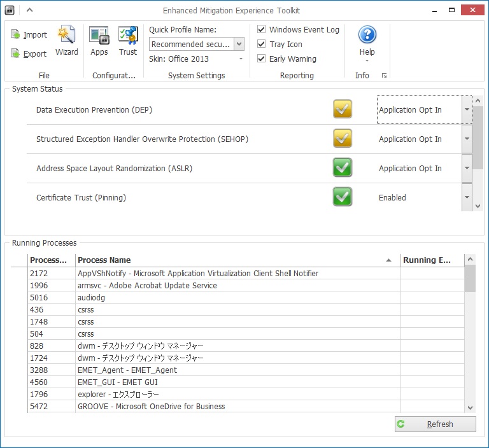Image resolution: width=489 pixels, height=448 pixels.
Task: Select the csrss process with ID 436
Action: click(x=246, y=310)
